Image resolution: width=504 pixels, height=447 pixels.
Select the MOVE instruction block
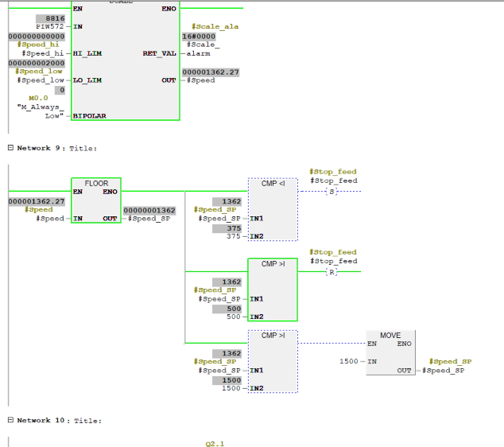pos(390,355)
